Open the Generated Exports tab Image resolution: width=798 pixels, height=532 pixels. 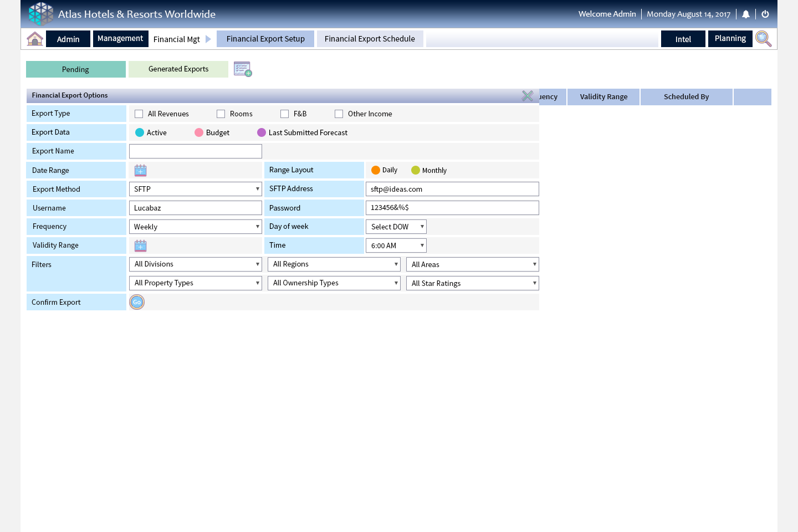click(178, 69)
